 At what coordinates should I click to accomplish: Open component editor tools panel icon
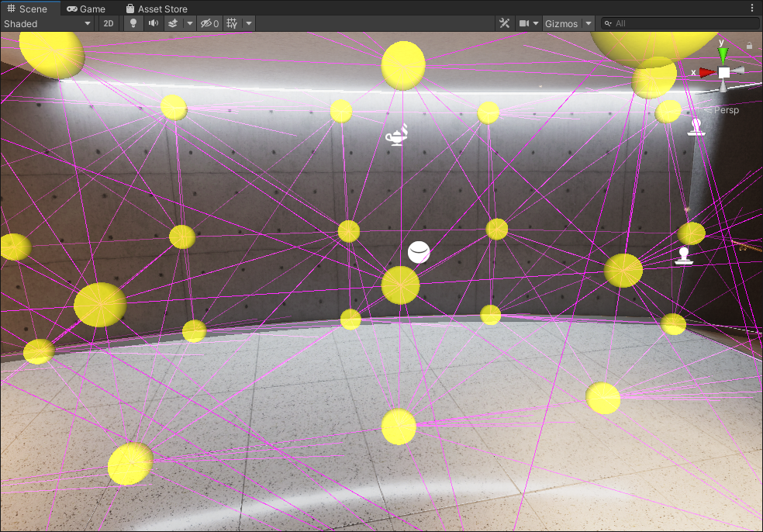[x=505, y=23]
